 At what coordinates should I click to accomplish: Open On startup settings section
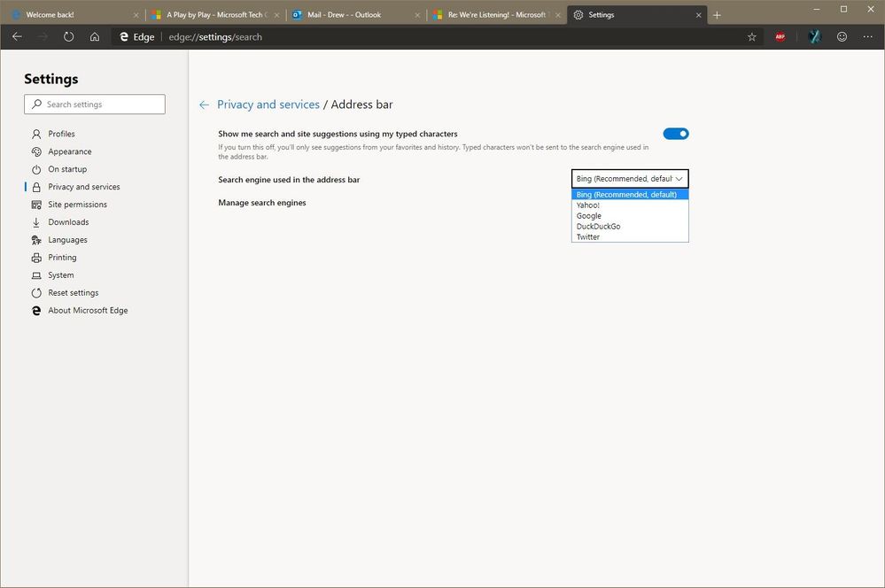pyautogui.click(x=67, y=169)
